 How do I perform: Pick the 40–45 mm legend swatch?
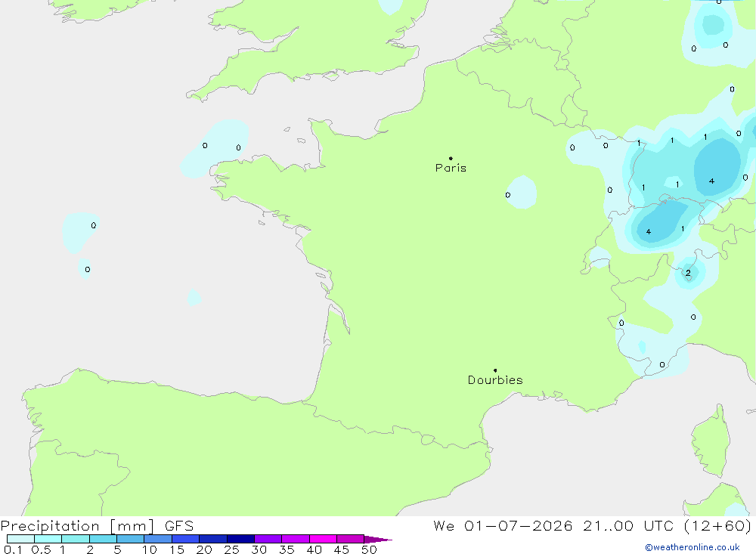[323, 539]
